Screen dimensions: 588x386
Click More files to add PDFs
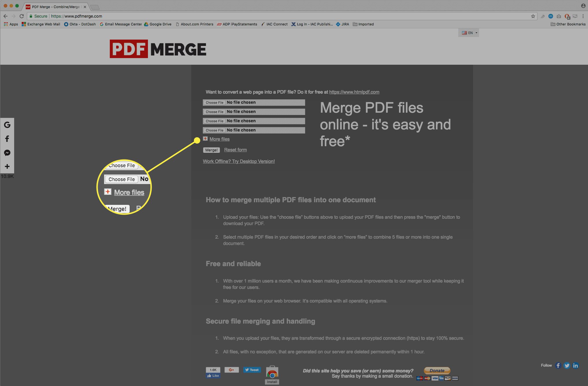click(x=220, y=139)
